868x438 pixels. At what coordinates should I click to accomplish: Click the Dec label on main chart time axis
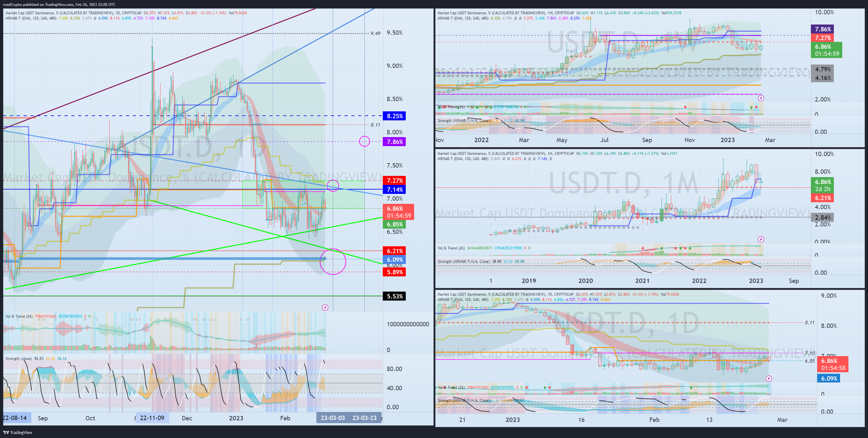pyautogui.click(x=187, y=418)
